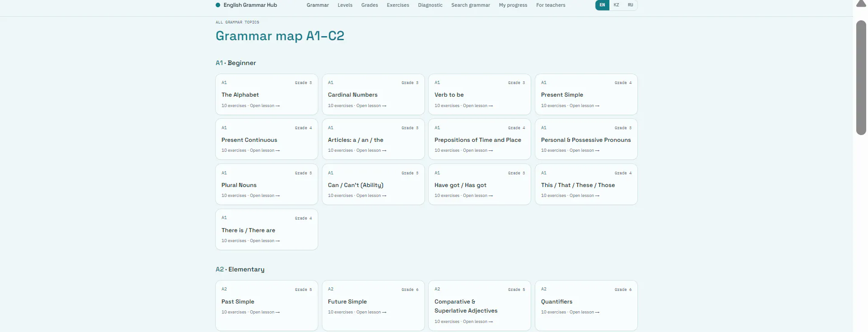Click the English Grammar Hub logo dot
Viewport: 868px width, 332px height.
pyautogui.click(x=218, y=5)
